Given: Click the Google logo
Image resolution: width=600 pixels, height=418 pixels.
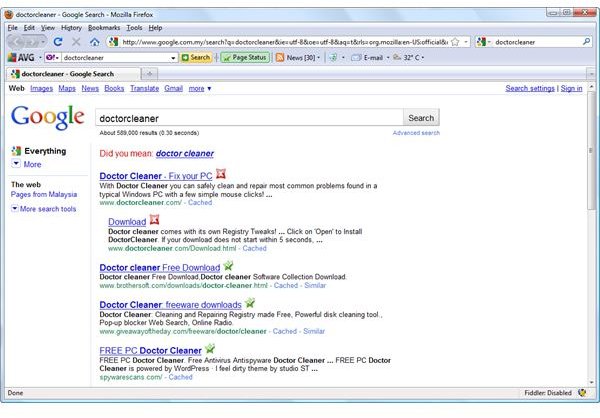Looking at the screenshot, I should [x=47, y=116].
